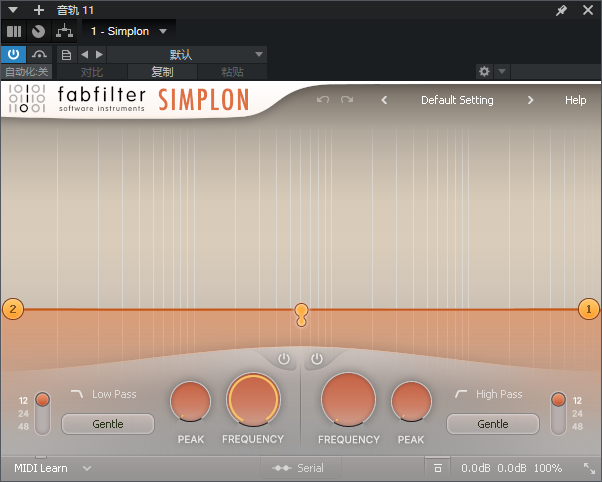Open the preset file document icon

[x=66, y=55]
